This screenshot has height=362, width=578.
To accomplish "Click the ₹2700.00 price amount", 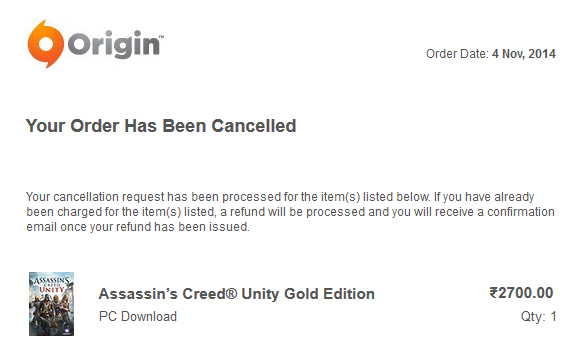I will coord(521,293).
